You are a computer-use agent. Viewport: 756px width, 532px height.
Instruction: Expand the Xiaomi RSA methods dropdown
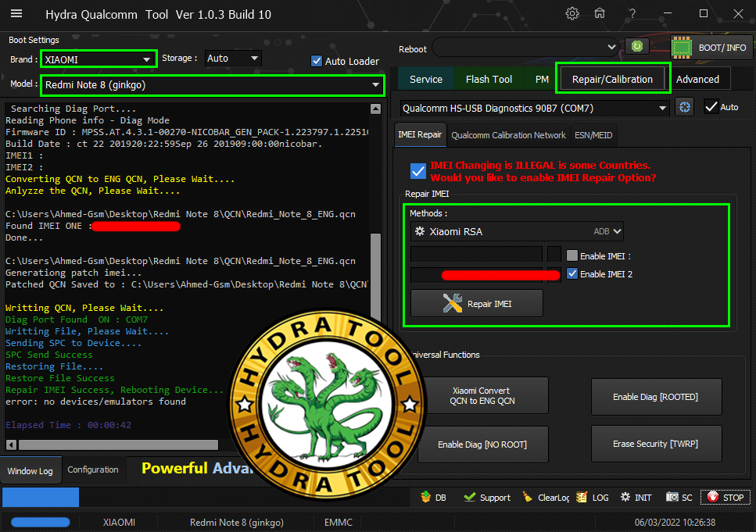(x=617, y=231)
